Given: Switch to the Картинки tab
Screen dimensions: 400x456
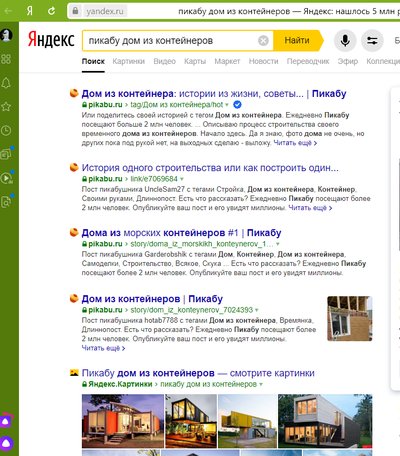Looking at the screenshot, I should [129, 61].
